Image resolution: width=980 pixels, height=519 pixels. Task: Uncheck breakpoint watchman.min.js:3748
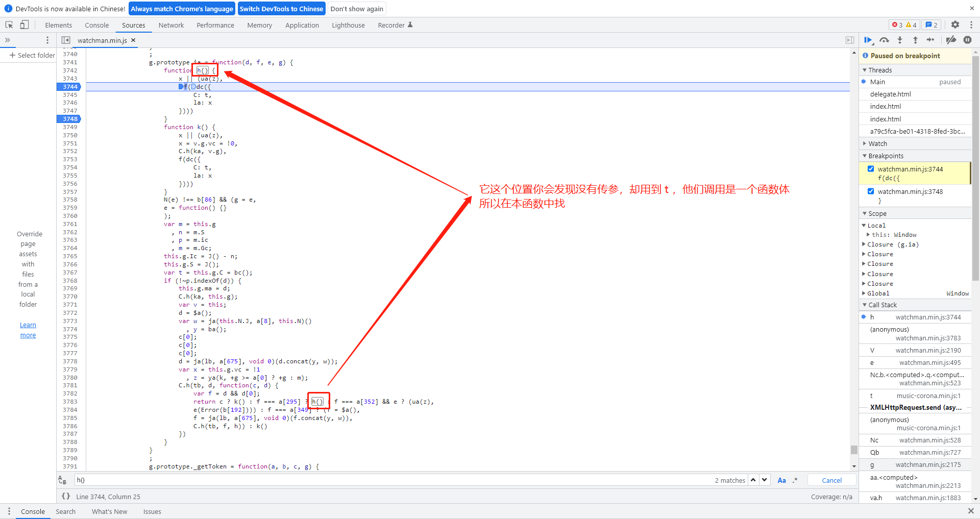871,191
